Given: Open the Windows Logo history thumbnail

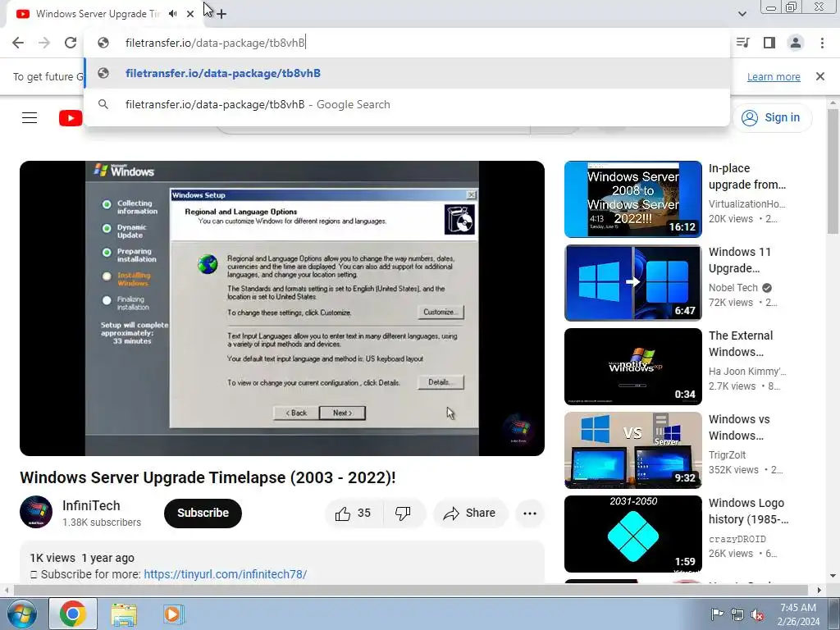Looking at the screenshot, I should click(x=632, y=533).
